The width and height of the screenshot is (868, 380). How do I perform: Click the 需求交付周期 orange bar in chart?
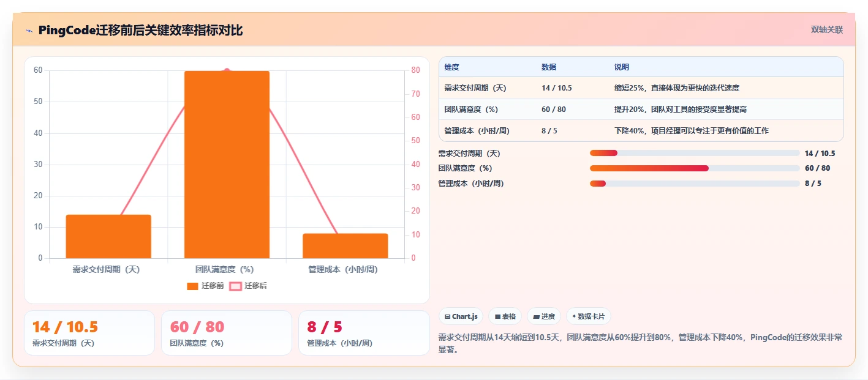[108, 236]
